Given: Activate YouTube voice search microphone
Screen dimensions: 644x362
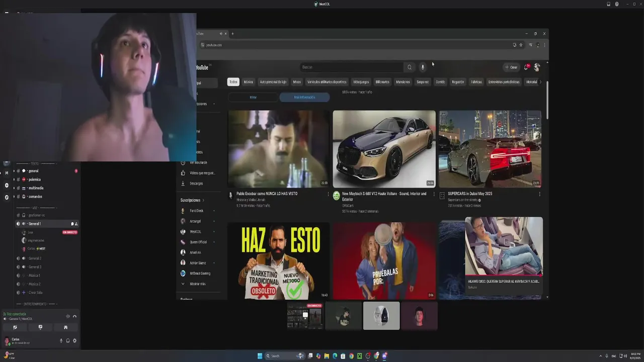Looking at the screenshot, I should [x=423, y=67].
